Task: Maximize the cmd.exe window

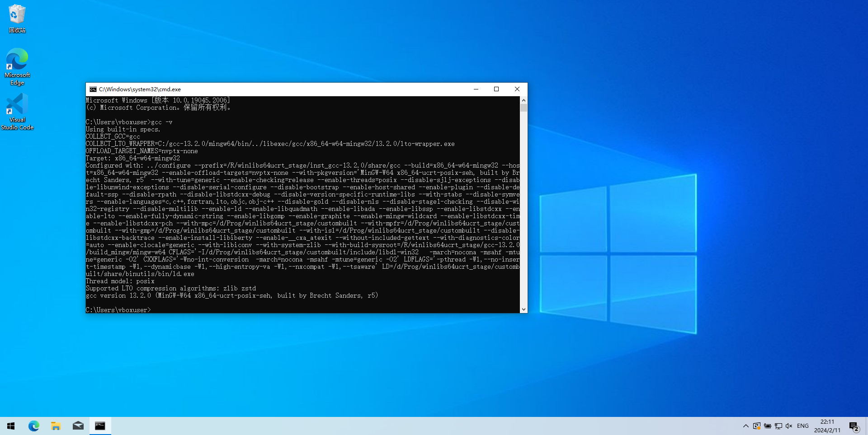Action: click(x=496, y=89)
